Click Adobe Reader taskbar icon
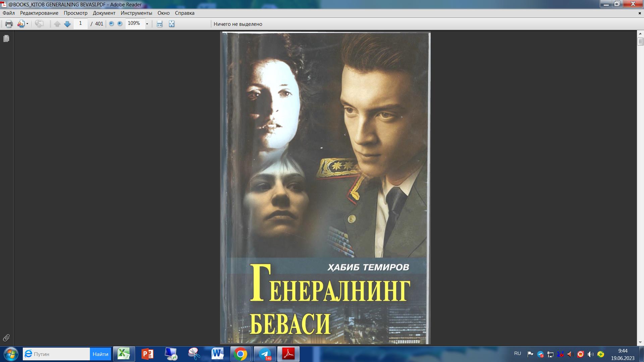Image resolution: width=644 pixels, height=362 pixels. 288,354
